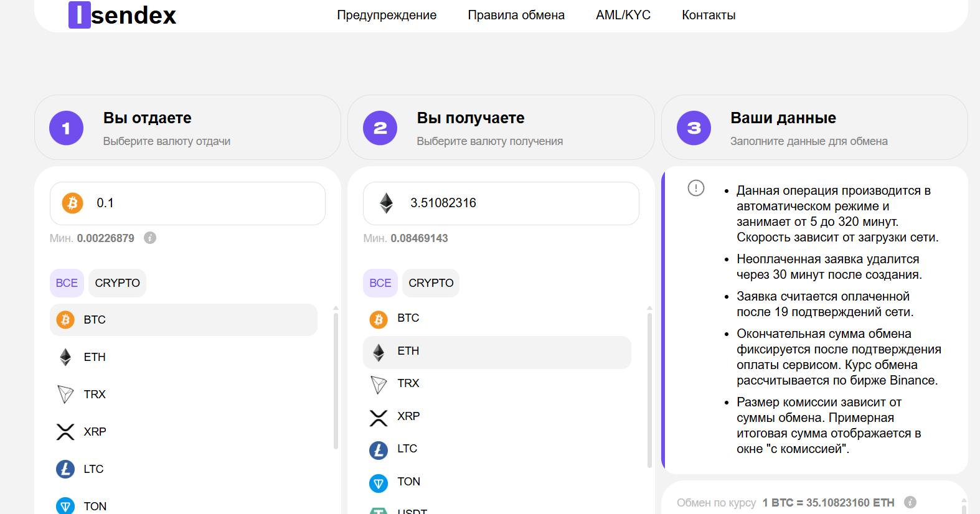Open the AML/KYC page

pos(623,15)
